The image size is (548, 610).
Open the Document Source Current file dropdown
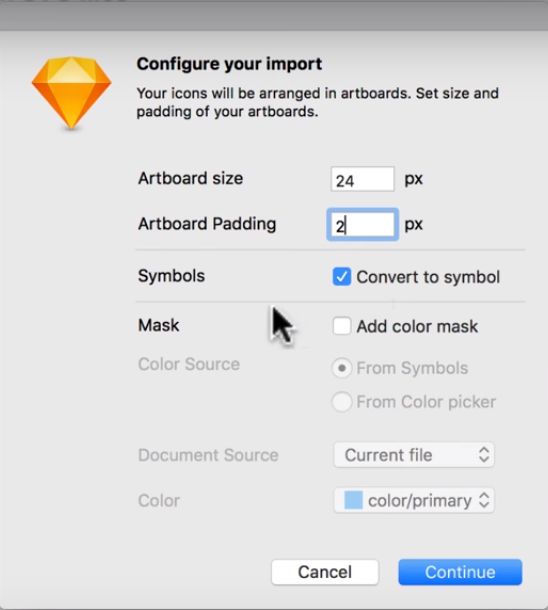(x=414, y=455)
